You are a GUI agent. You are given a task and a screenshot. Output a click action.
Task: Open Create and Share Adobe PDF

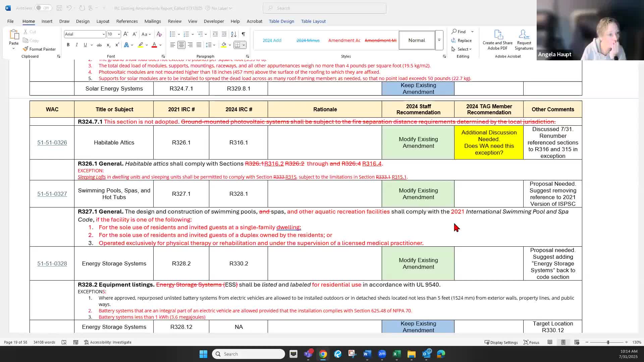coord(497,40)
